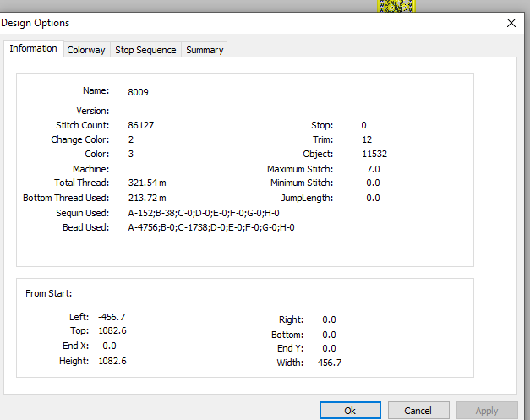Open the Stop Sequence tab
The width and height of the screenshot is (530, 420).
click(x=145, y=50)
